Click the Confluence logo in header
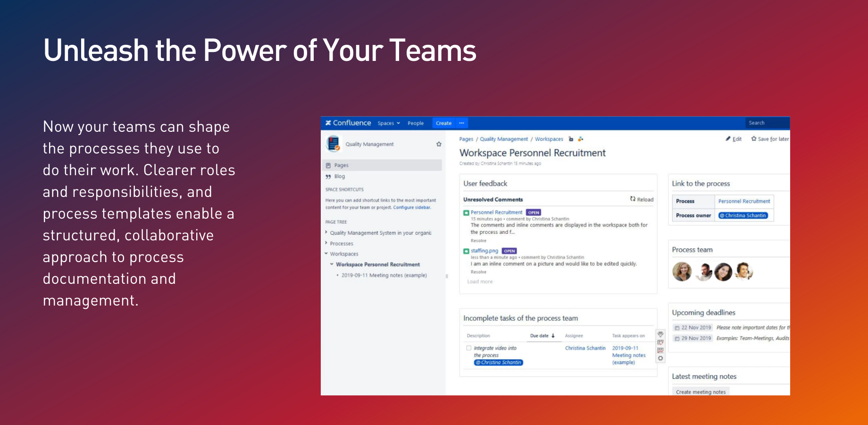The width and height of the screenshot is (868, 425). click(x=348, y=123)
